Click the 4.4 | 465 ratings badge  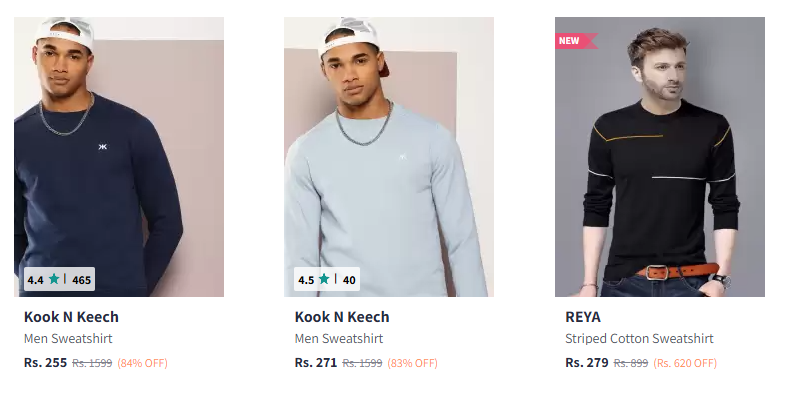pos(59,279)
